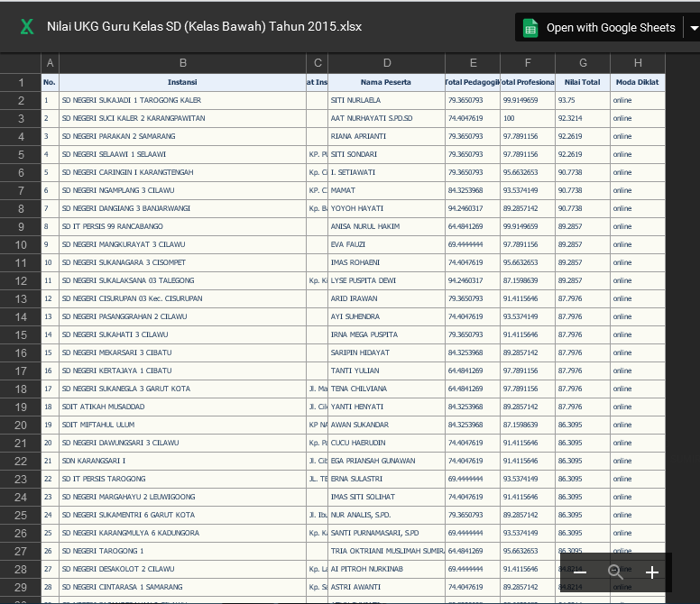Select row 1 header number
Image resolution: width=700 pixels, height=604 pixels.
pos(21,83)
